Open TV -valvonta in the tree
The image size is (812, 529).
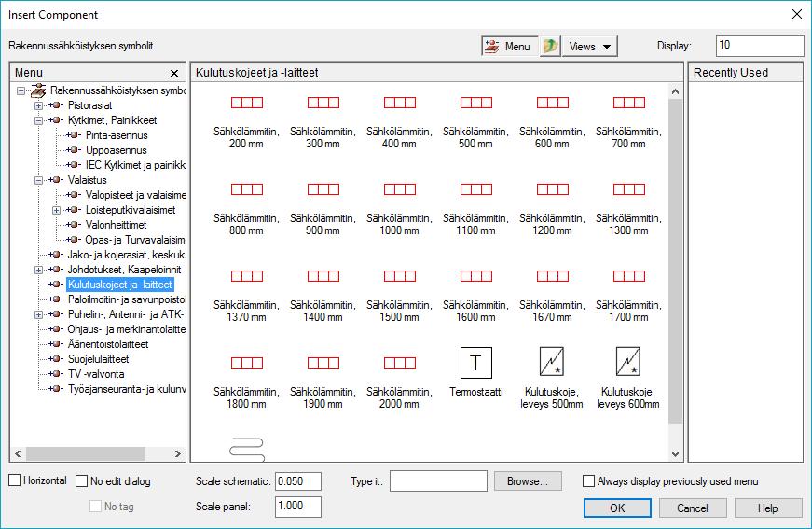[x=96, y=374]
